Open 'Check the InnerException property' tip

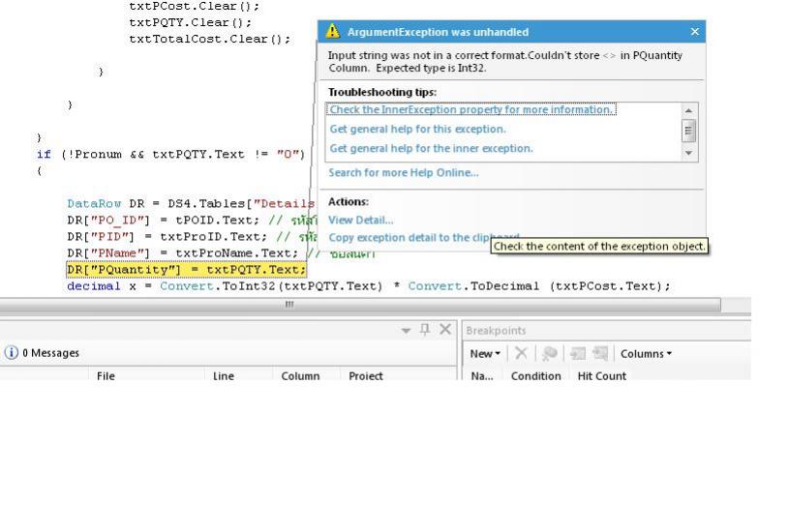[471, 109]
